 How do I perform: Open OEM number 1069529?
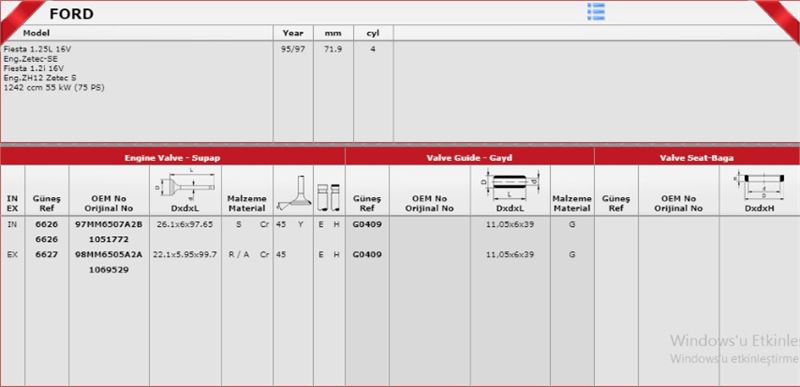point(109,270)
